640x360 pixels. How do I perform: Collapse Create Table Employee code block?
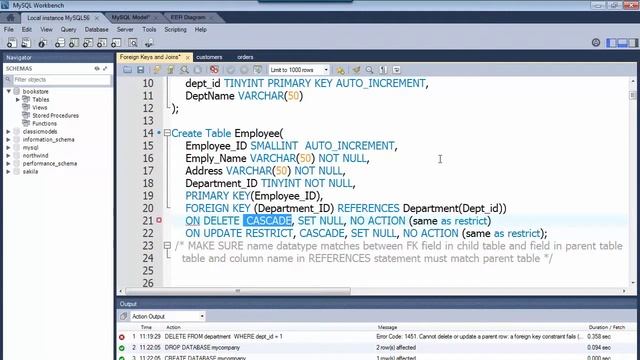point(167,133)
